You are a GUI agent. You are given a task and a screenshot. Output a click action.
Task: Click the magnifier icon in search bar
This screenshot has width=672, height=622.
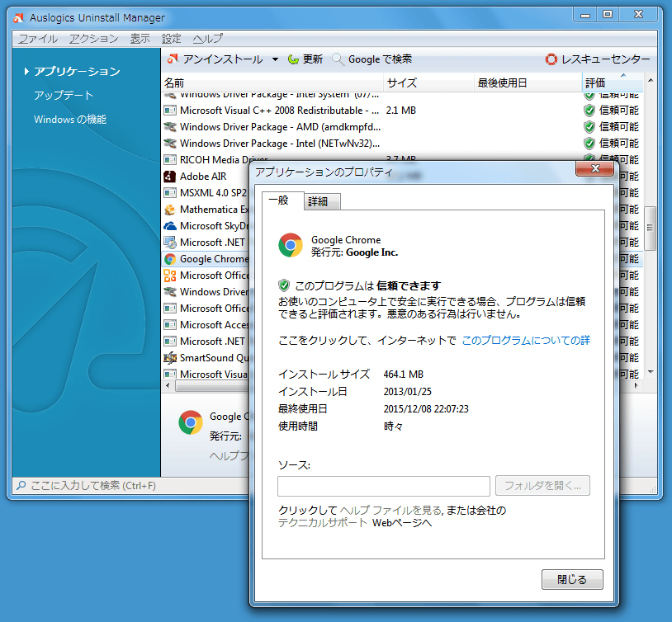[x=21, y=485]
